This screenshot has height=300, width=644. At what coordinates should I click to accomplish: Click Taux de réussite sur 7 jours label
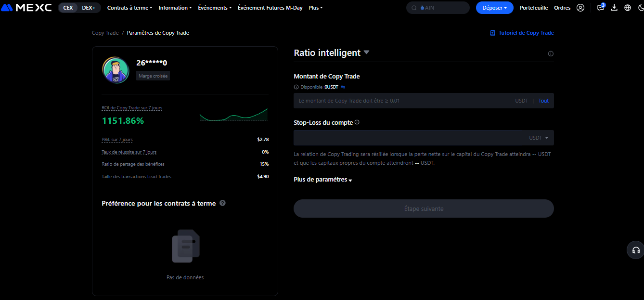click(x=129, y=152)
